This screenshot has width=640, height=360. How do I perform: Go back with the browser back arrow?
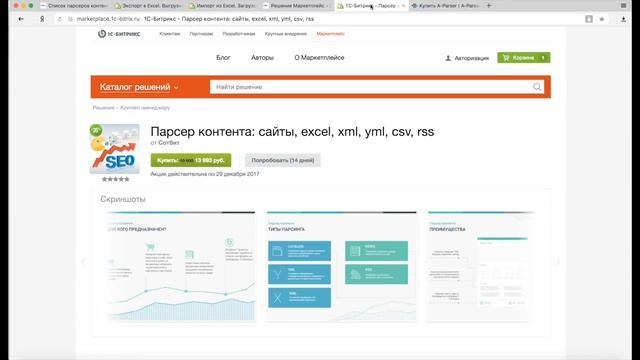(21, 19)
